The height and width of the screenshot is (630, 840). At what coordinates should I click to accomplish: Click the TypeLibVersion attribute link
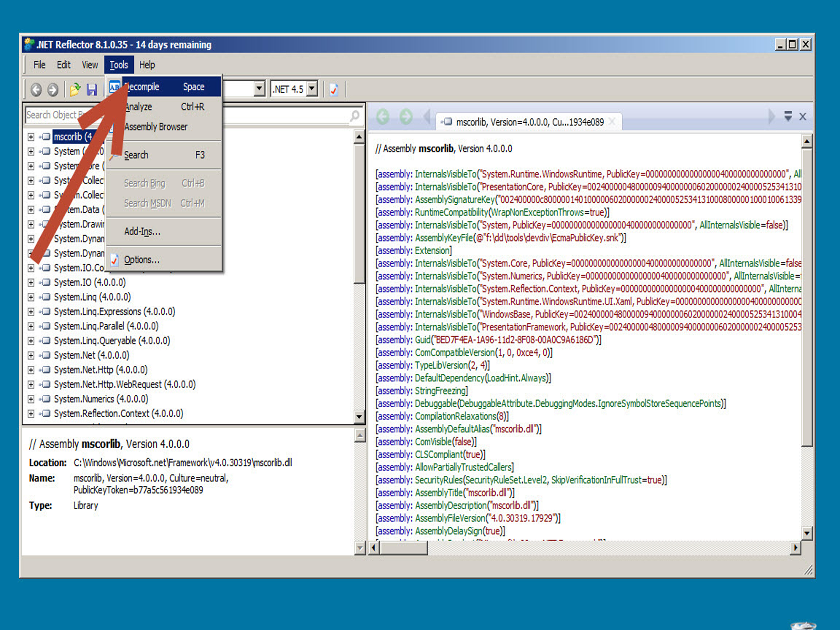coord(441,365)
